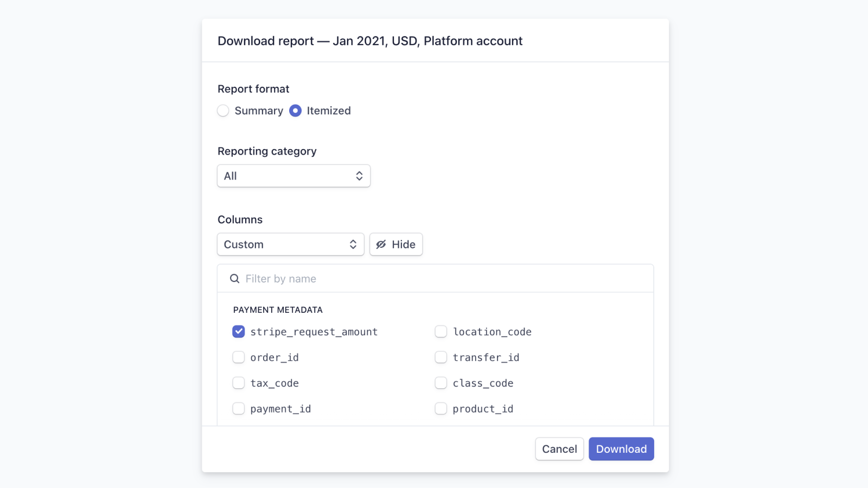
Task: Enable the transfer_id column checkbox
Action: coord(441,357)
